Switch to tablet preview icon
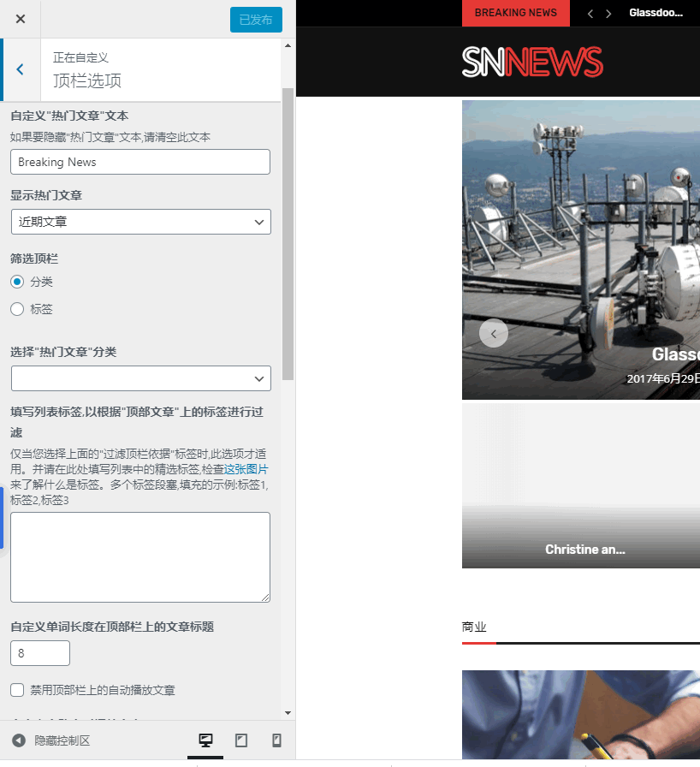 click(241, 740)
